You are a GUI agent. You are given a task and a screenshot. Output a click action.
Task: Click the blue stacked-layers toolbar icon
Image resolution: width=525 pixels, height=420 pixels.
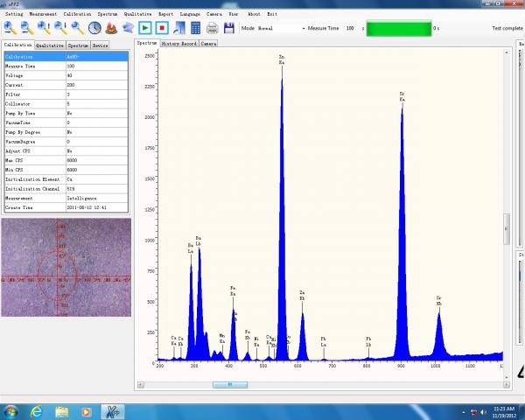coord(129,28)
